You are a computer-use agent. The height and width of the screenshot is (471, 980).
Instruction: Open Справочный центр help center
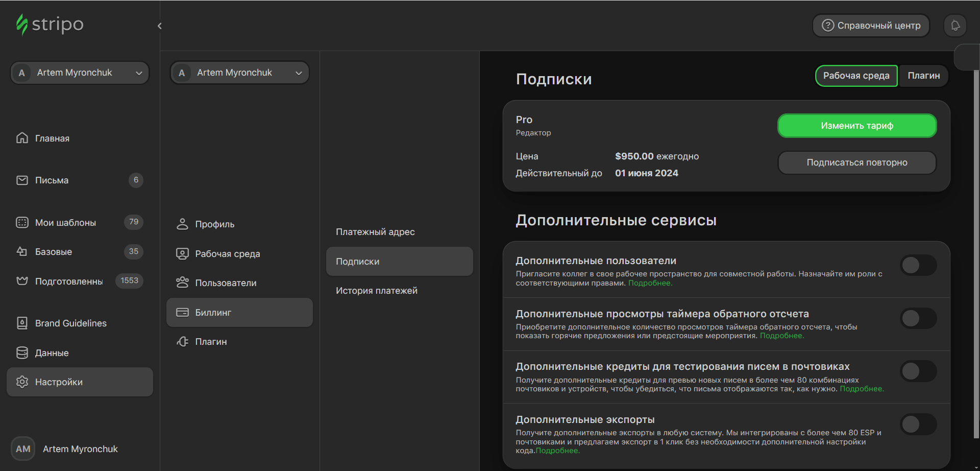coord(871,26)
